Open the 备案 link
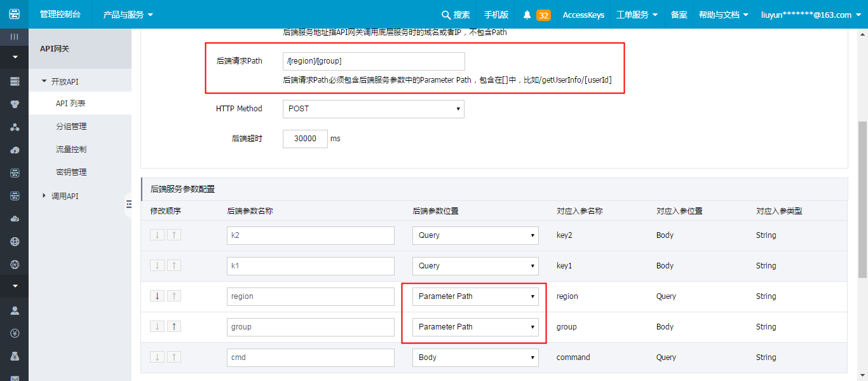This screenshot has width=868, height=381. [679, 15]
